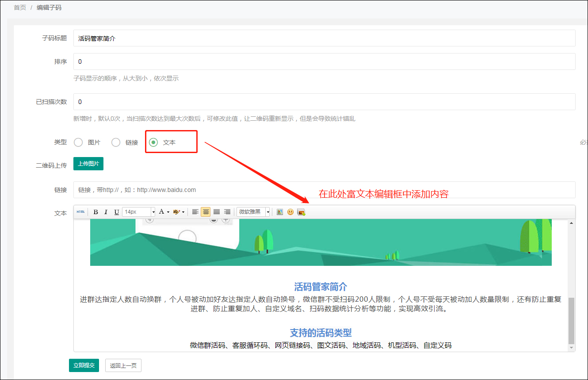Open the font color dropdown arrow
Image resolution: width=588 pixels, height=380 pixels.
pos(168,211)
